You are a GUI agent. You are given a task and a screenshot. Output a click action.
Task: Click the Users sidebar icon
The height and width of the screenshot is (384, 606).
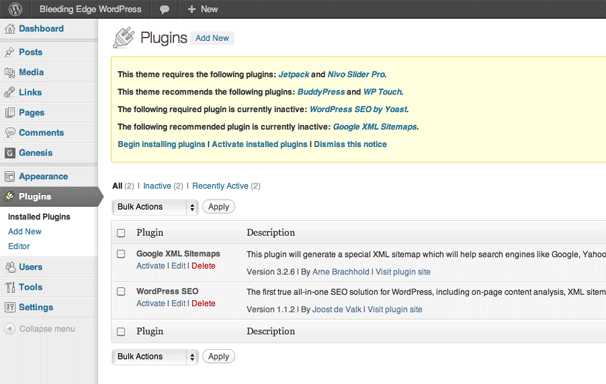tap(10, 267)
